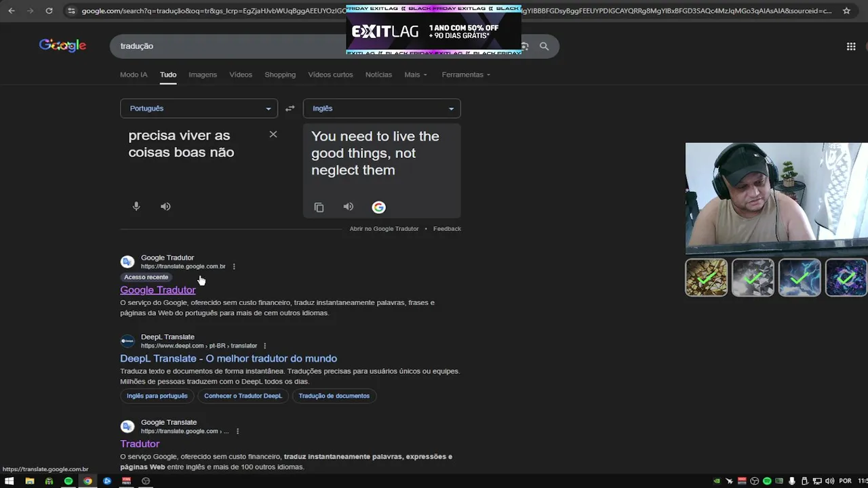Click the https://translate.google.com.br URL text
The height and width of the screenshot is (488, 868).
point(183,266)
